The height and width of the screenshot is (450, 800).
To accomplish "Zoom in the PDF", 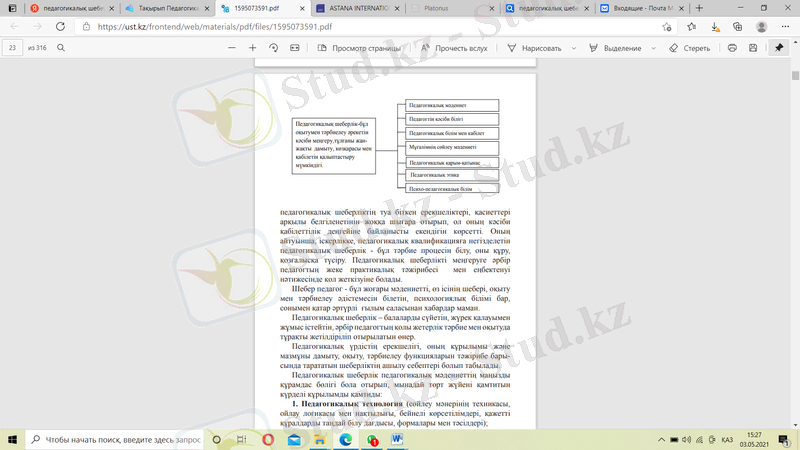I will coord(253,47).
